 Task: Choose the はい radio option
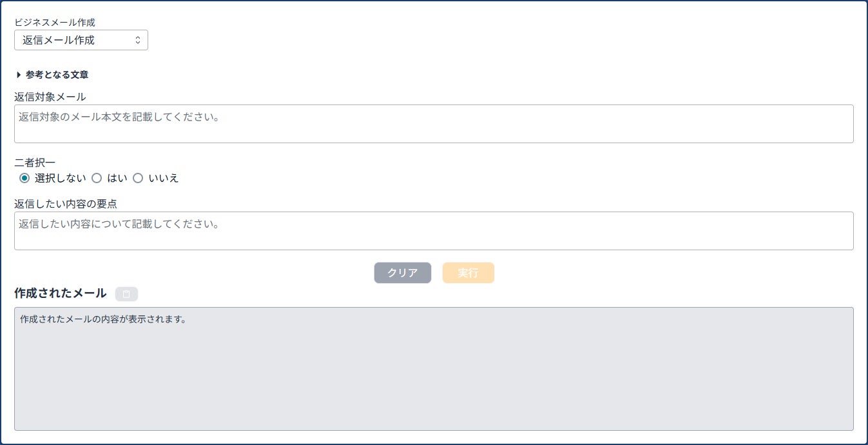coord(97,178)
